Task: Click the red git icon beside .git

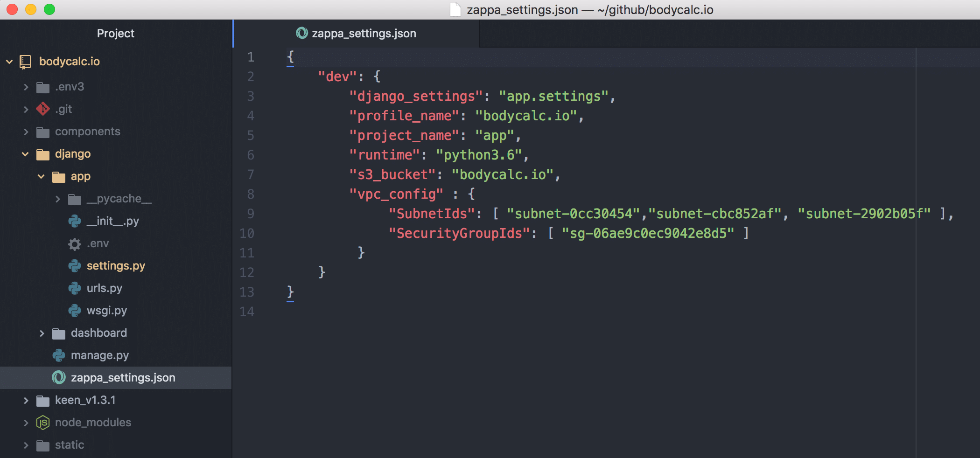Action: coord(43,109)
